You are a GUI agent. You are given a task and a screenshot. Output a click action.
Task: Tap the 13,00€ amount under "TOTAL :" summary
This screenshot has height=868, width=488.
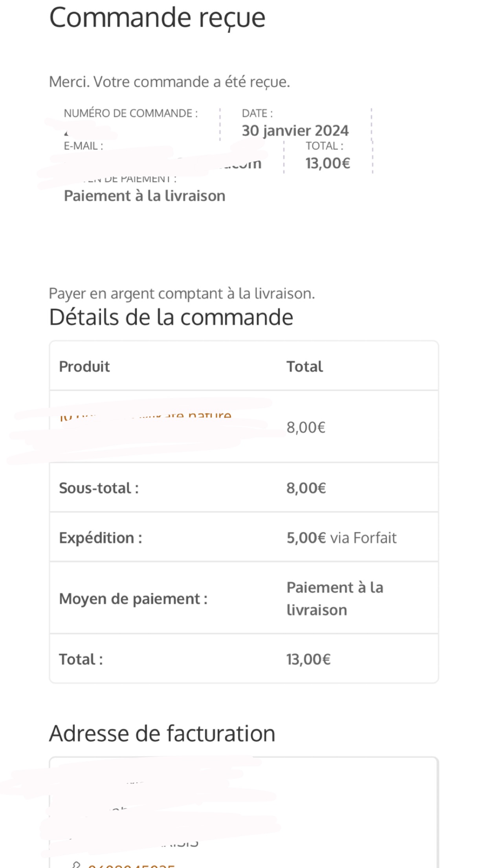328,163
